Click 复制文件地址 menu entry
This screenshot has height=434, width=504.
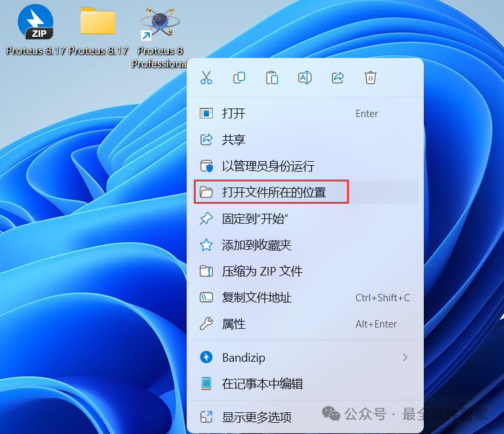tap(256, 298)
